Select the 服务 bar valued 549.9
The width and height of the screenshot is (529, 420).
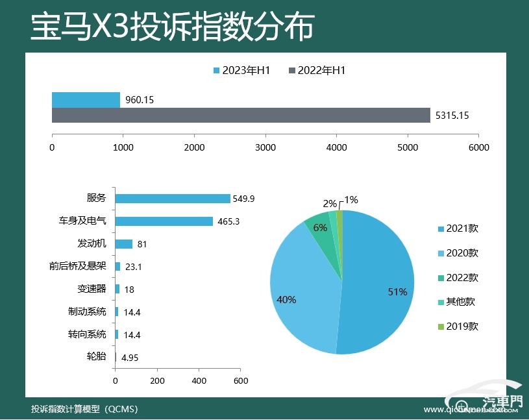[173, 199]
